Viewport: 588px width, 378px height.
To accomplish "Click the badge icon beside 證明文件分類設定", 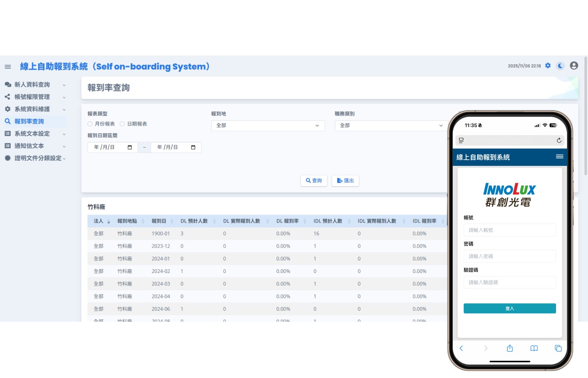I will coord(8,158).
